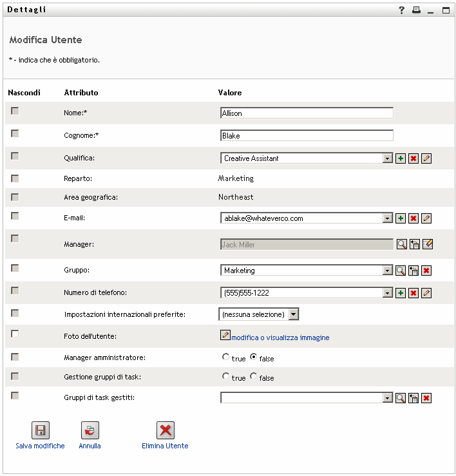
Task: Click into the Cognome text field
Action: 306,136
